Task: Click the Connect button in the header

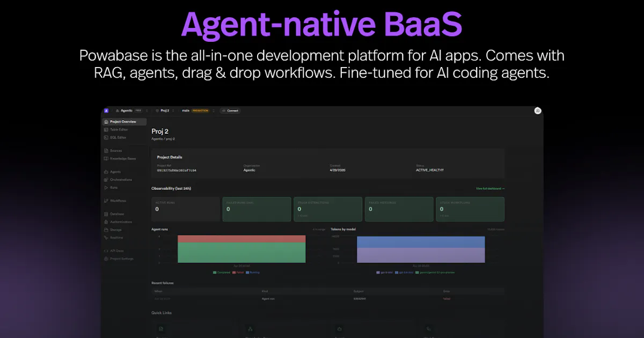Action: click(x=230, y=111)
